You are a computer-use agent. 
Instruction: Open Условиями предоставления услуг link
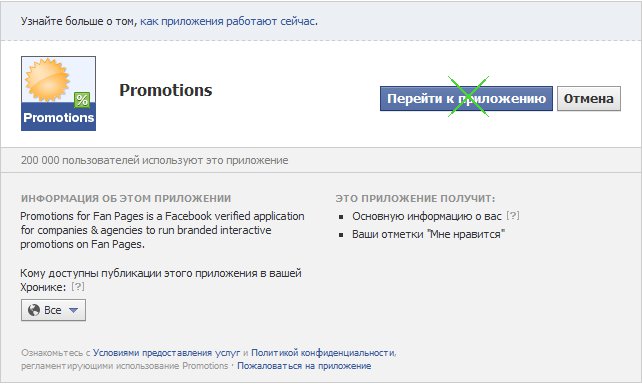[167, 352]
